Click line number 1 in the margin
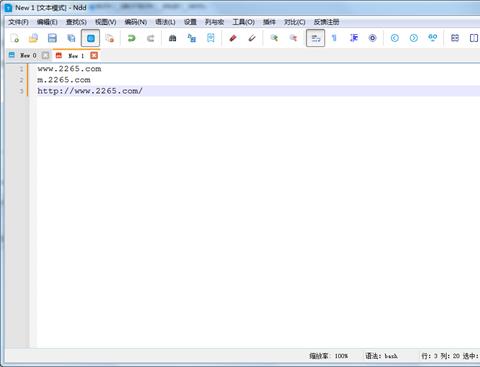Screen dimensions: 480x367 click(21, 69)
